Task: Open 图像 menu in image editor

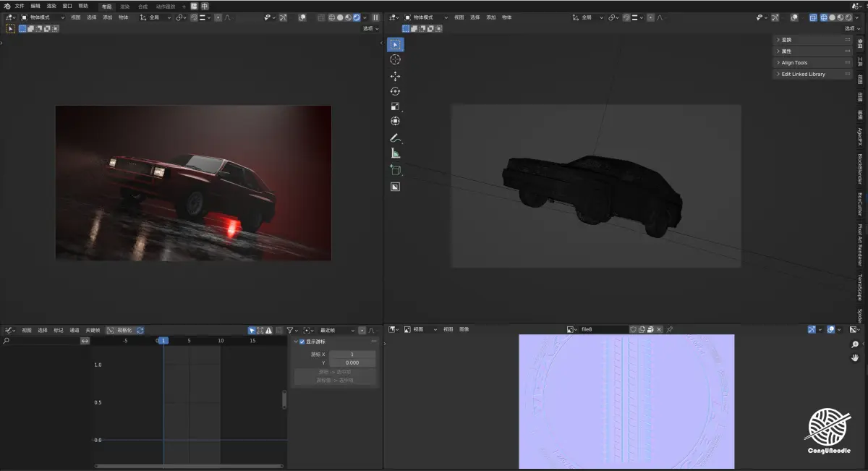Action: click(464, 329)
